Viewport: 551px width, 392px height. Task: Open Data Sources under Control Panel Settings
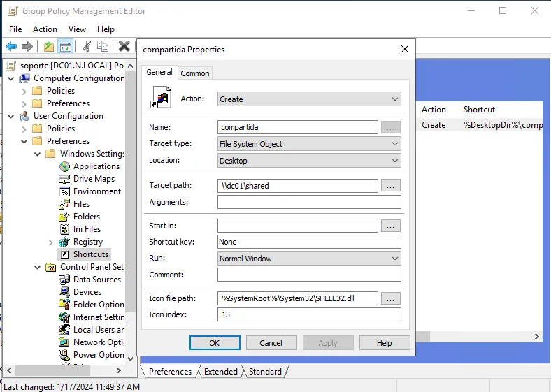(x=96, y=280)
